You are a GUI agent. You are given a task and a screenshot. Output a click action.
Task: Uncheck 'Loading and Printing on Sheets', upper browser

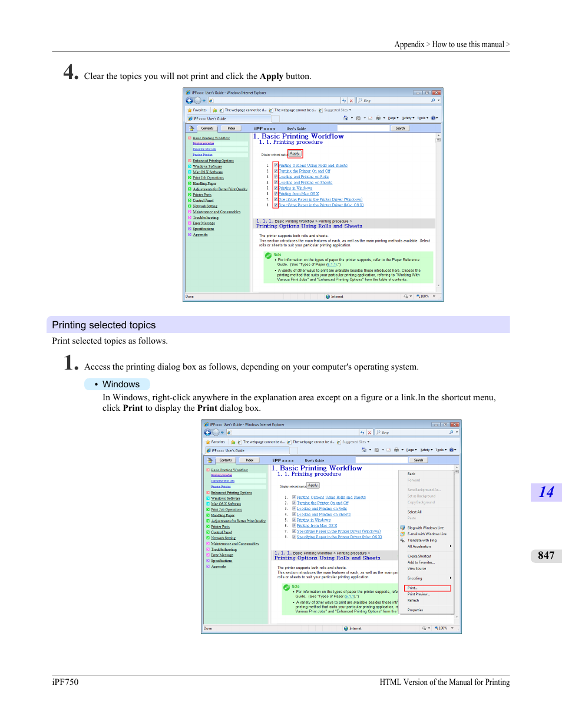coord(276,183)
